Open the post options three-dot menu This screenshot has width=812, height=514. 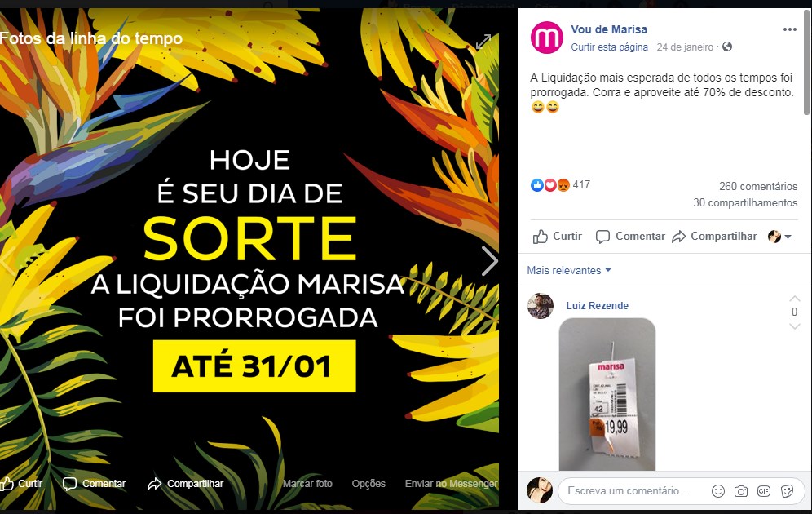pyautogui.click(x=789, y=29)
